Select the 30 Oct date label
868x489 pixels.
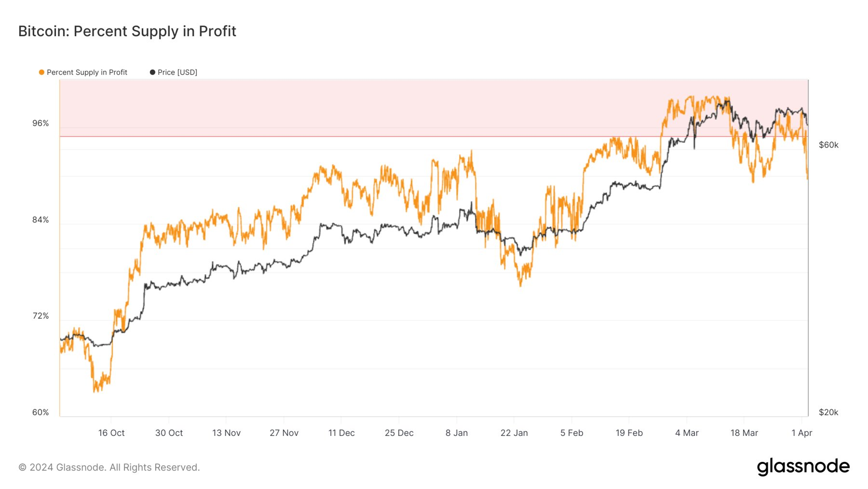[x=169, y=433]
